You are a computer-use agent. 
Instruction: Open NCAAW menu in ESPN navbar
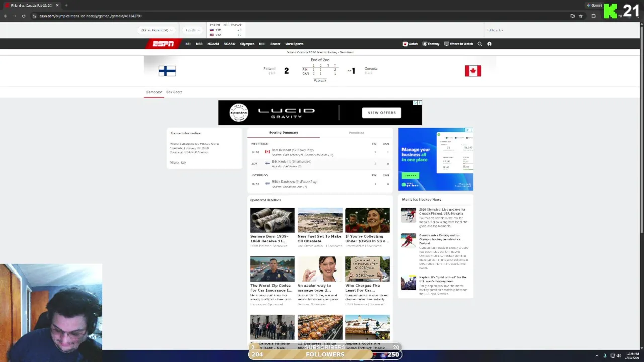coord(230,44)
